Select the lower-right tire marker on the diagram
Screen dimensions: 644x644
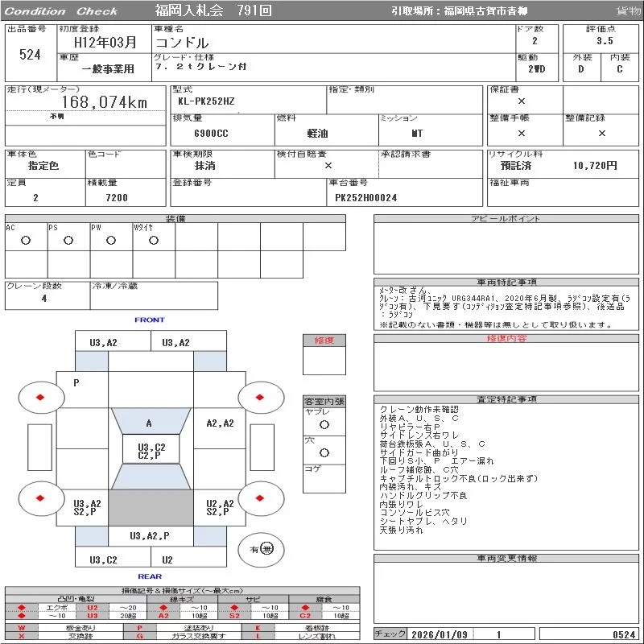258,497
